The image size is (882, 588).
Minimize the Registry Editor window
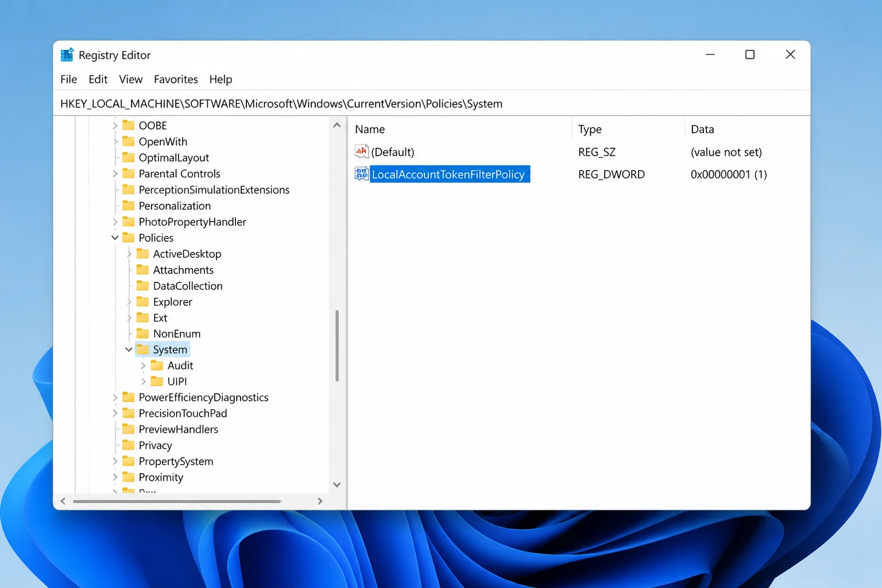pos(710,55)
